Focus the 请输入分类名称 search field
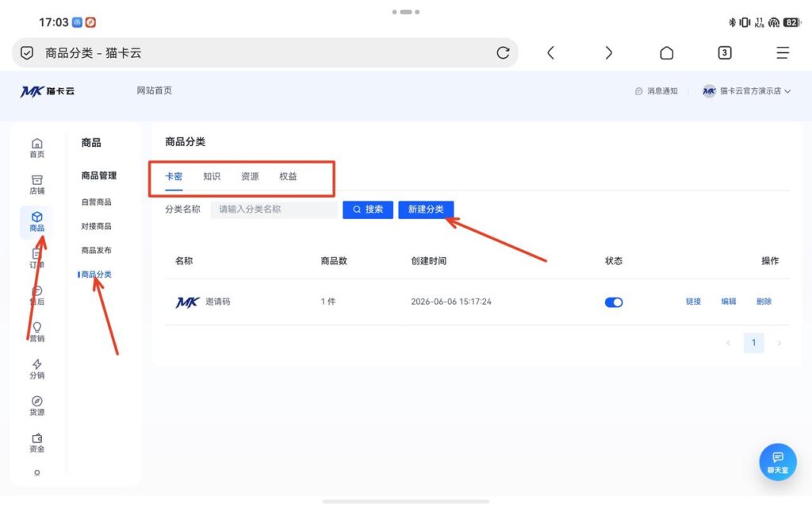Viewport: 812px width, 508px height. point(274,210)
